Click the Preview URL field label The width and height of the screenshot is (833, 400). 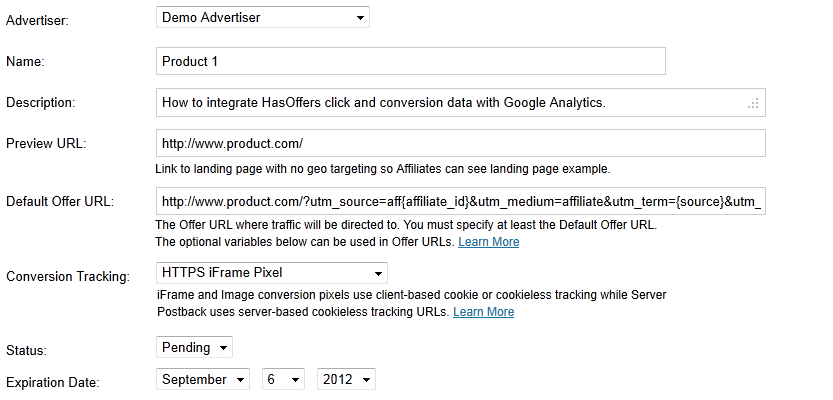pos(46,143)
